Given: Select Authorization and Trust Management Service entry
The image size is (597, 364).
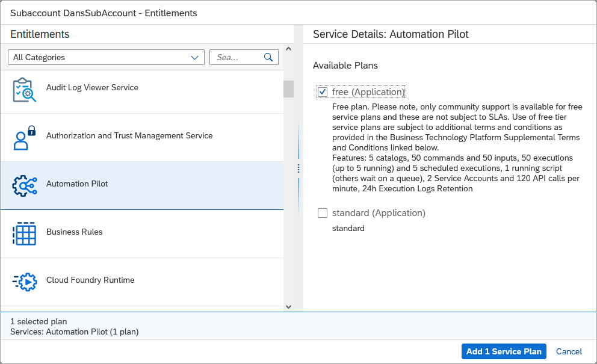Looking at the screenshot, I should coord(142,138).
